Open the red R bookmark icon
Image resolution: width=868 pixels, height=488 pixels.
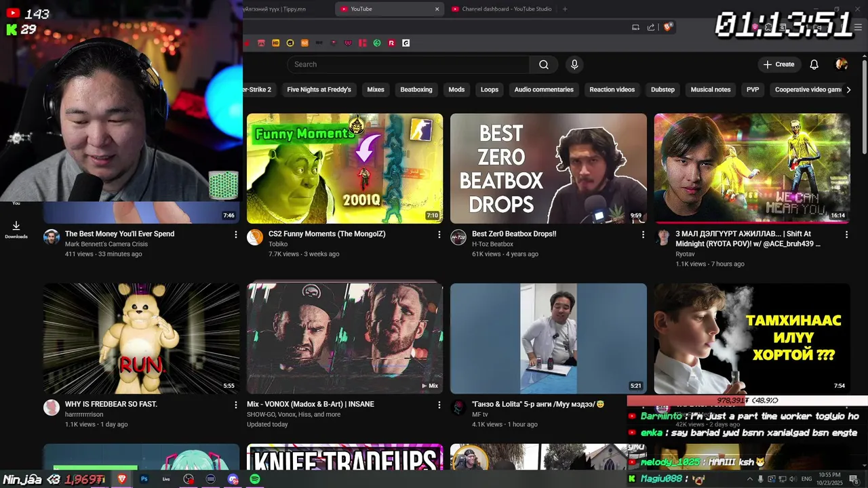tap(391, 43)
